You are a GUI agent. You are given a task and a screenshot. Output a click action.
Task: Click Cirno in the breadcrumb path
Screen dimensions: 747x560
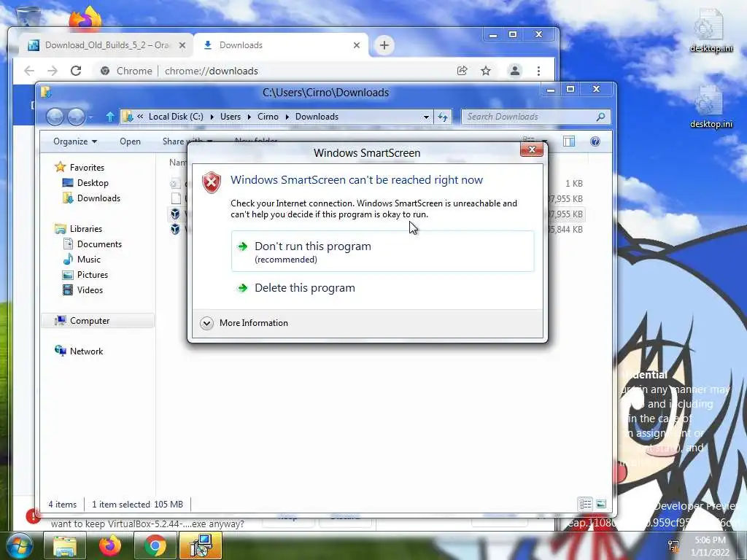(268, 117)
